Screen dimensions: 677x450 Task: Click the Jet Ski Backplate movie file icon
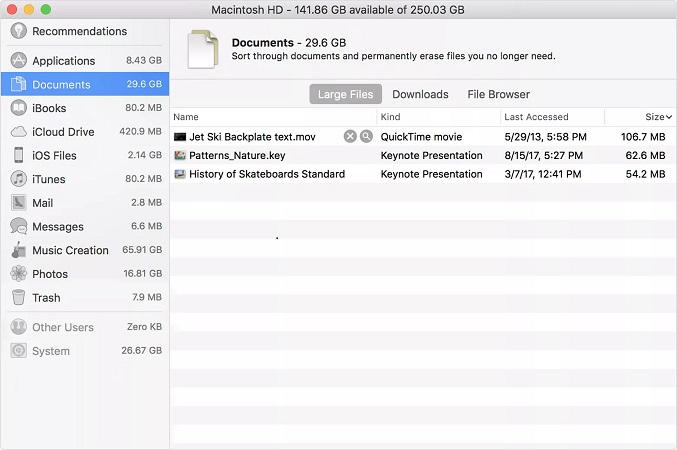[180, 137]
